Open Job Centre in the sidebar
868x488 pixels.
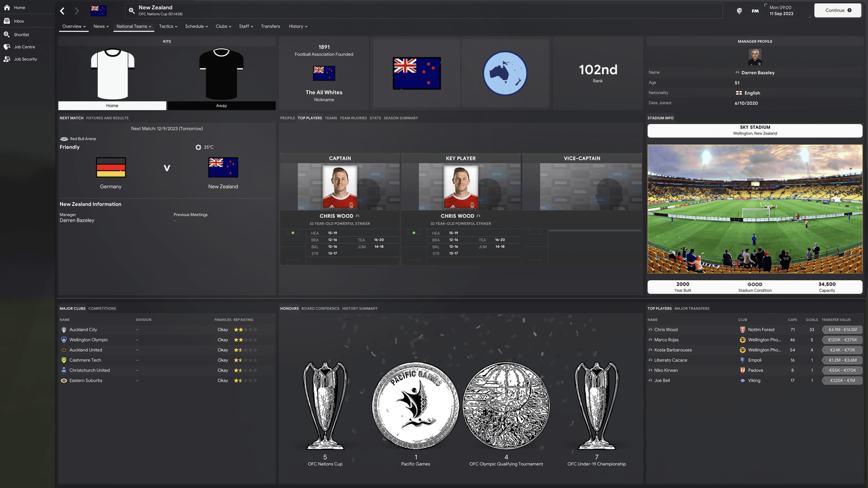(x=24, y=47)
